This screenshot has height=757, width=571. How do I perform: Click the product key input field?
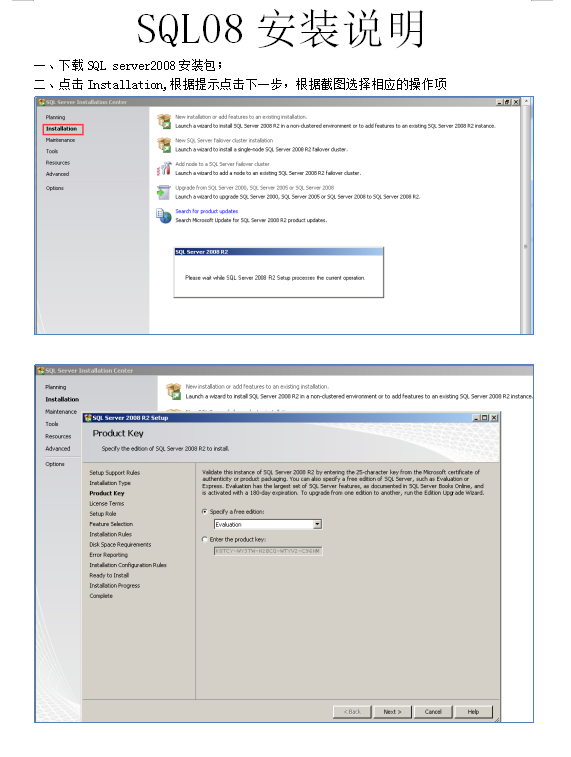click(268, 551)
